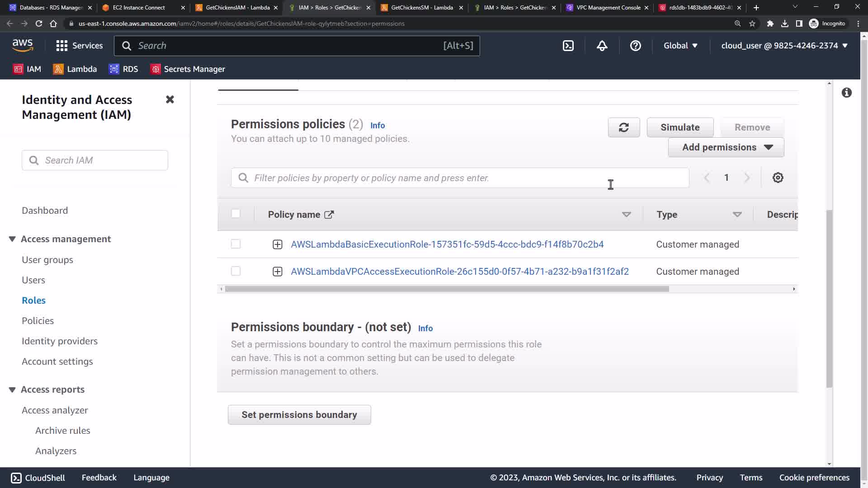
Task: Click the Set permissions boundary button
Action: [299, 415]
